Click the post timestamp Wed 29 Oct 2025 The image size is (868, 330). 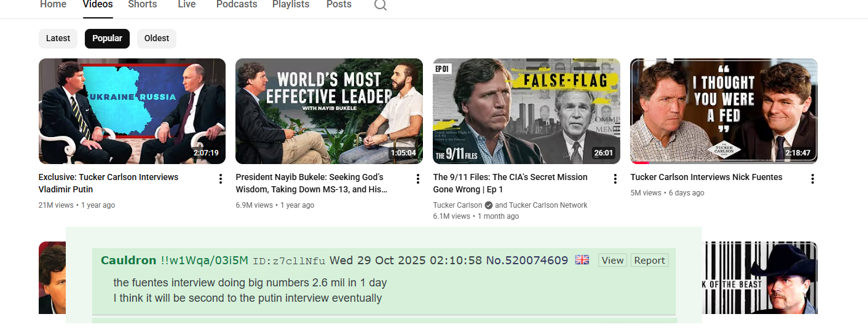click(x=406, y=260)
